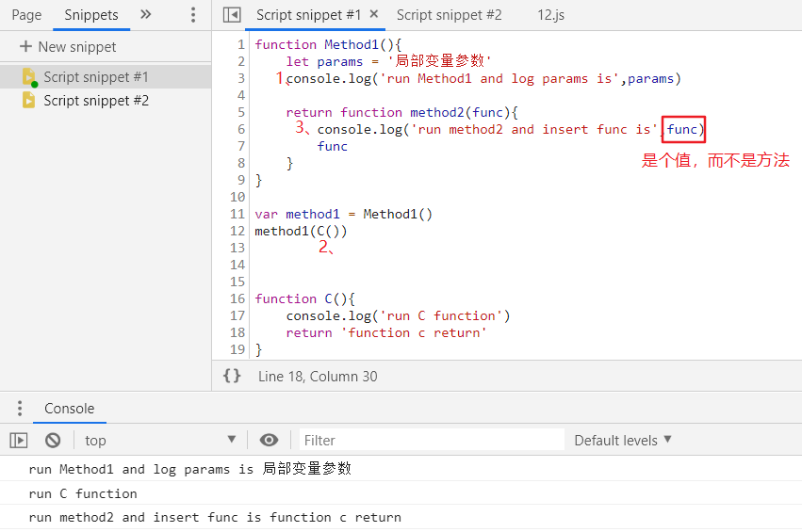The width and height of the screenshot is (802, 532).
Task: Click the three-dot menu in Sources sidebar
Action: [x=193, y=15]
